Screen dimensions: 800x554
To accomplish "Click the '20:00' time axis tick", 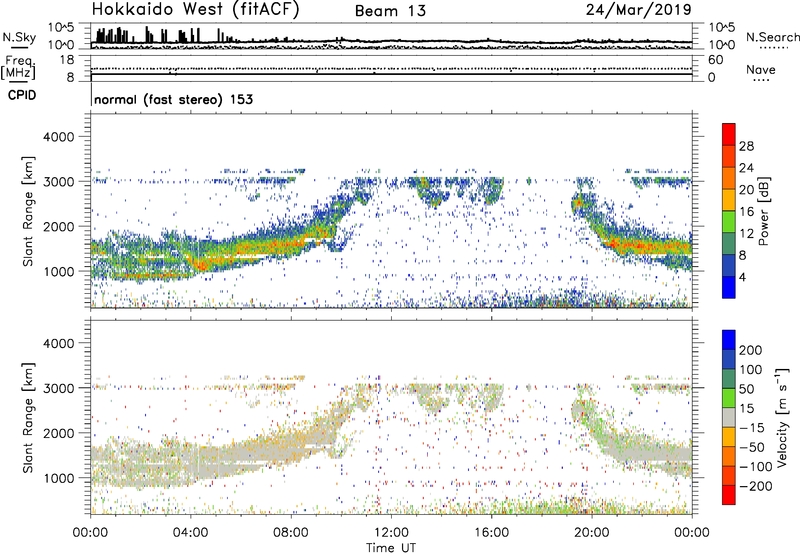I will [592, 533].
